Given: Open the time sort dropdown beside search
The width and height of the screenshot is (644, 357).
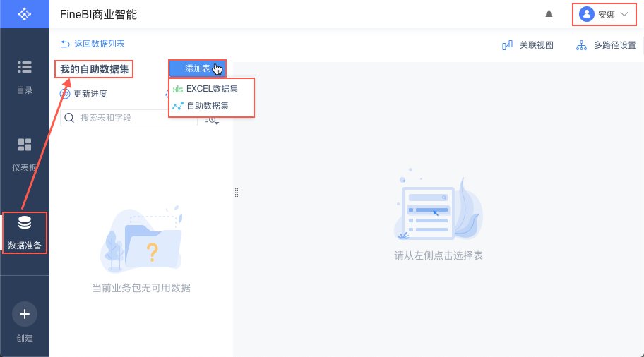Looking at the screenshot, I should coord(212,120).
